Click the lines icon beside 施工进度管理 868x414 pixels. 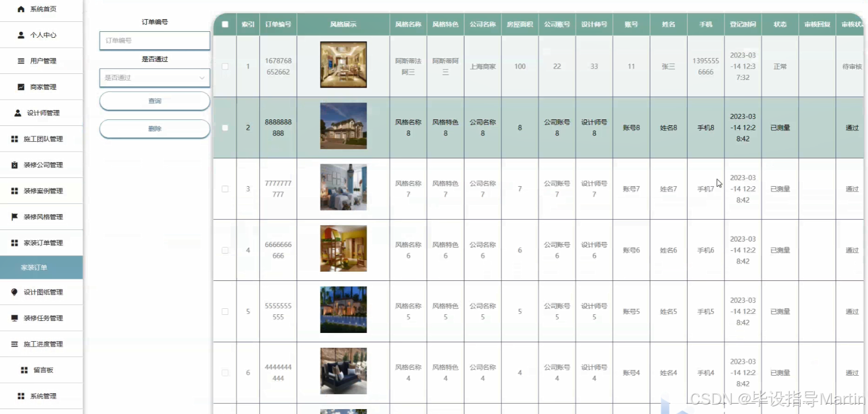click(x=14, y=344)
